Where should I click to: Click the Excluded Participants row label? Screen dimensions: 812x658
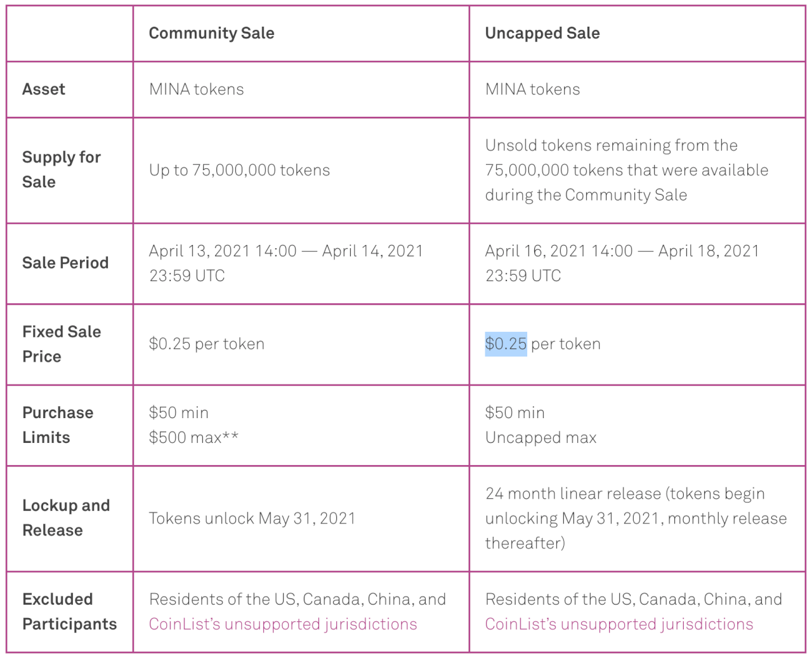69,612
